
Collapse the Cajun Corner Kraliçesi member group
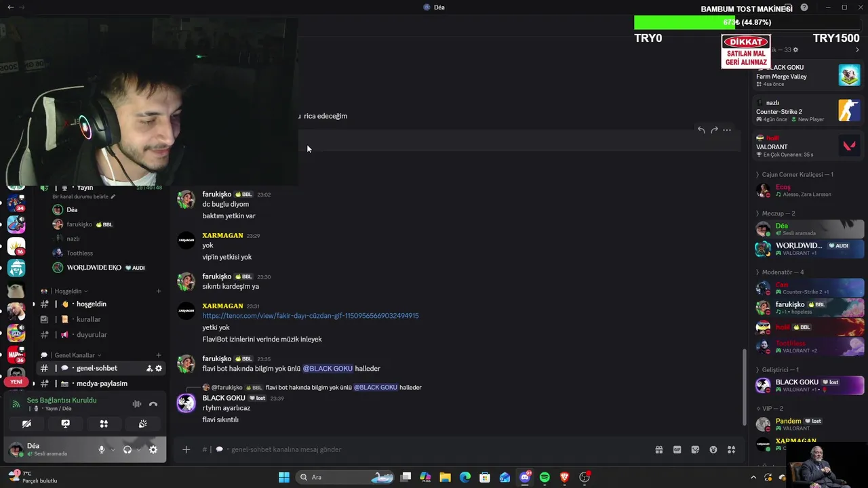tap(794, 174)
